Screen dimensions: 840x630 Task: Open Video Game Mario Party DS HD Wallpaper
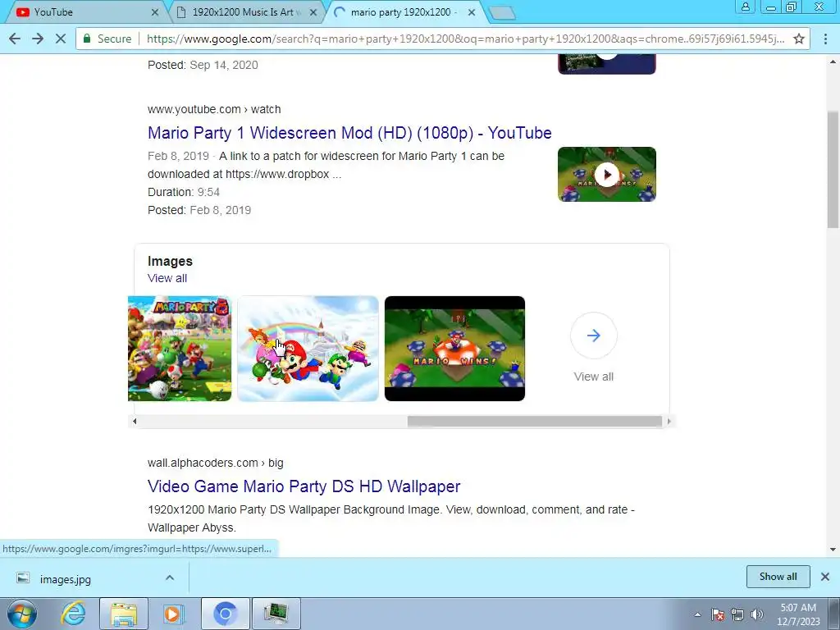pyautogui.click(x=304, y=486)
